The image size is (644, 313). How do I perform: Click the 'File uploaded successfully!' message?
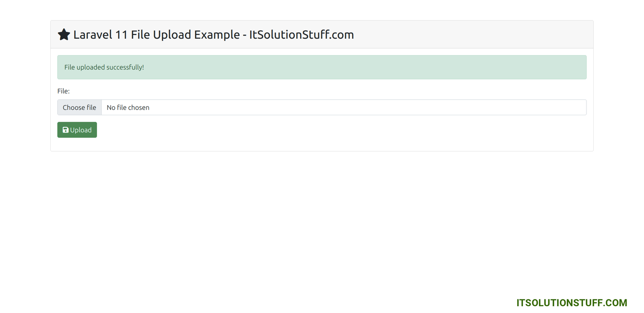point(104,67)
